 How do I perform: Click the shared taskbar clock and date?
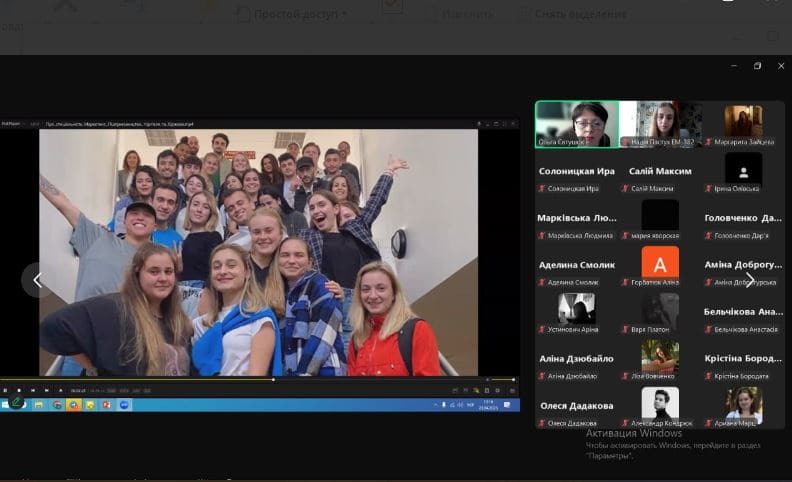(488, 405)
